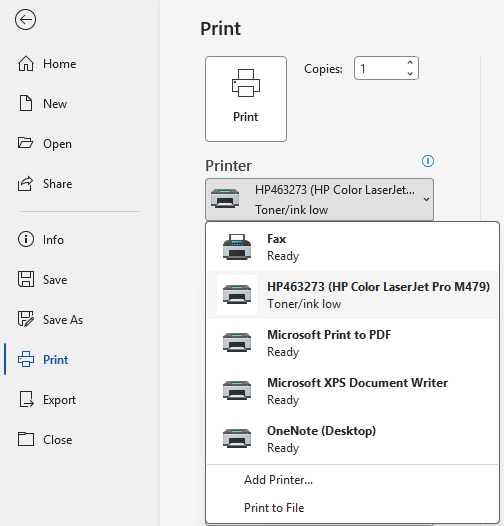The width and height of the screenshot is (504, 526).
Task: Click "Ready" under Microsoft XPS Document Writer
Action: [283, 400]
